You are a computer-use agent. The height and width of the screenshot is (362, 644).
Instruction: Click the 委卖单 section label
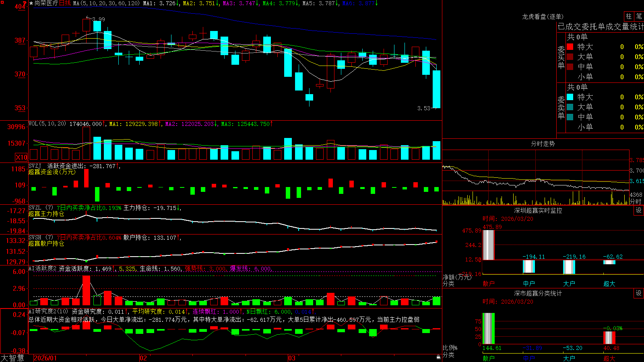[561, 107]
